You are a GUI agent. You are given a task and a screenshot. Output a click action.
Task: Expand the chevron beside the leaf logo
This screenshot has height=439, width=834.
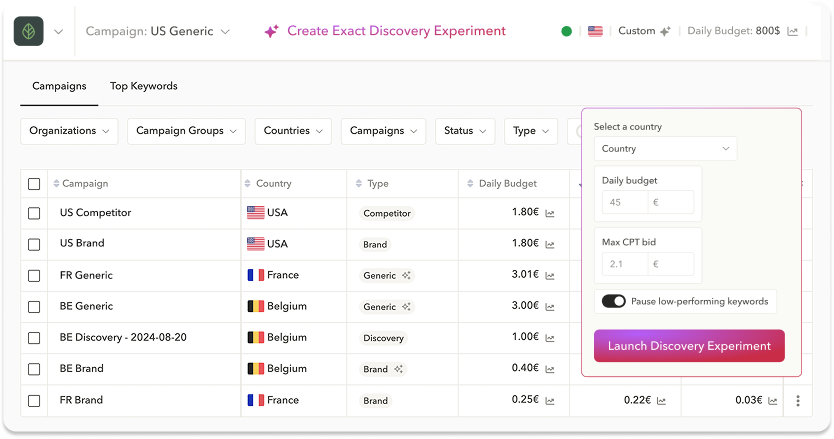(x=59, y=32)
